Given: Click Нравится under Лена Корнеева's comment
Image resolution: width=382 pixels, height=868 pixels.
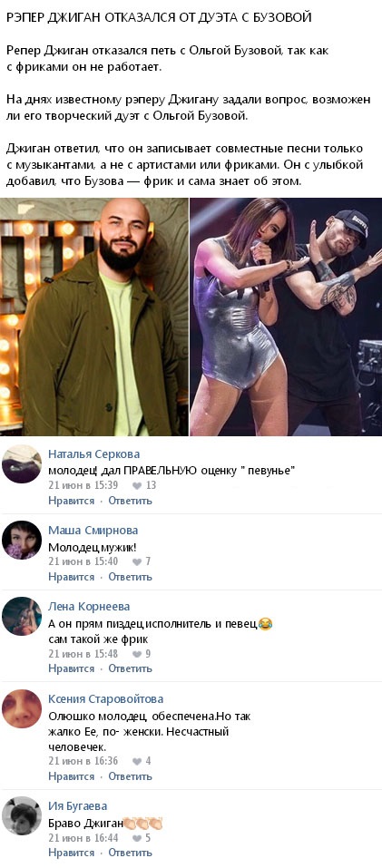Looking at the screenshot, I should click(72, 668).
